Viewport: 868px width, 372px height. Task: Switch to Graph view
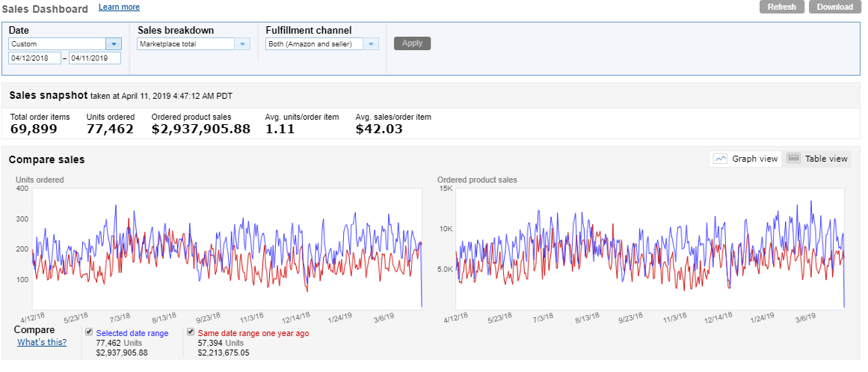coord(745,159)
